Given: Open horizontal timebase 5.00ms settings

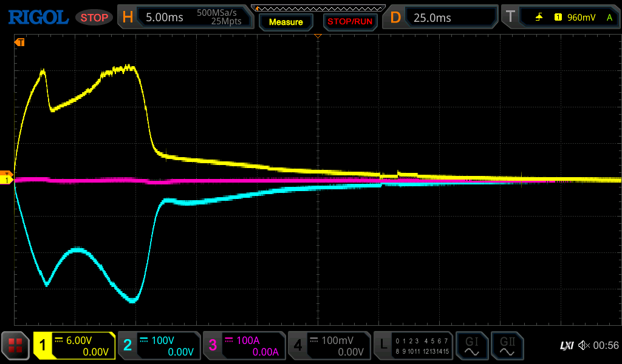Looking at the screenshot, I should 185,18.
